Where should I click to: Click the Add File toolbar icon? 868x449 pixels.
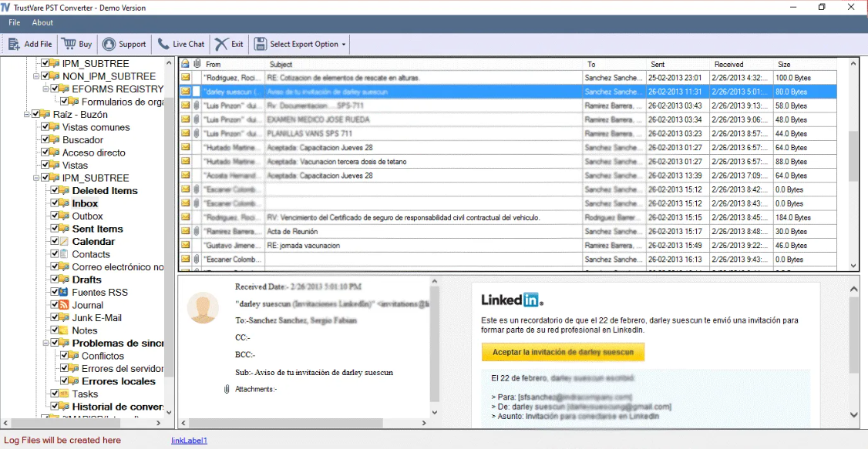click(x=15, y=44)
